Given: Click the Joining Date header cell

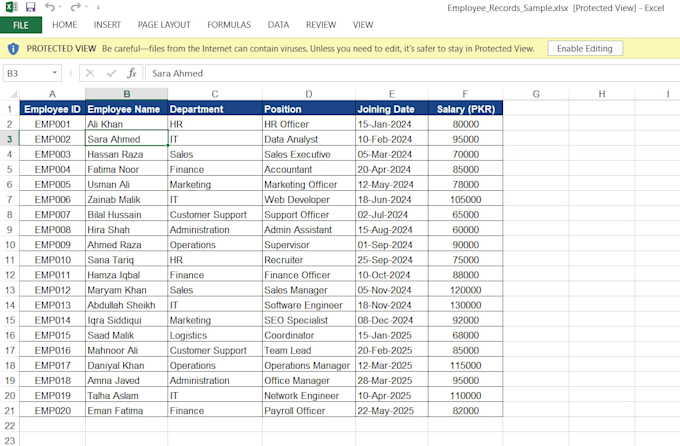Looking at the screenshot, I should coord(392,109).
